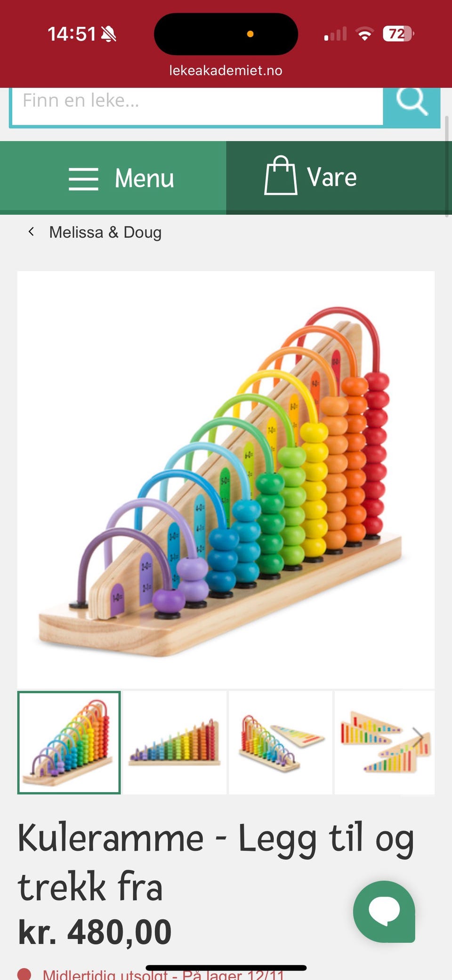Viewport: 452px width, 980px height.
Task: Click the large abacus product image
Action: (226, 479)
